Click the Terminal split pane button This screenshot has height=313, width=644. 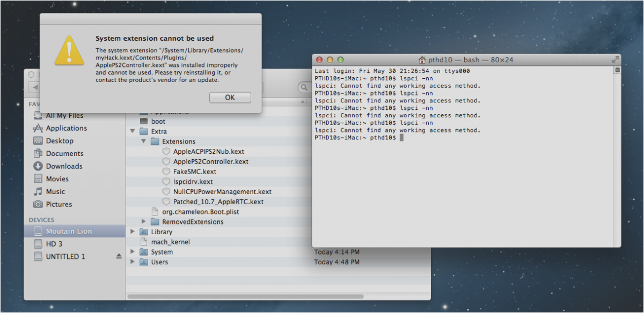tap(617, 70)
